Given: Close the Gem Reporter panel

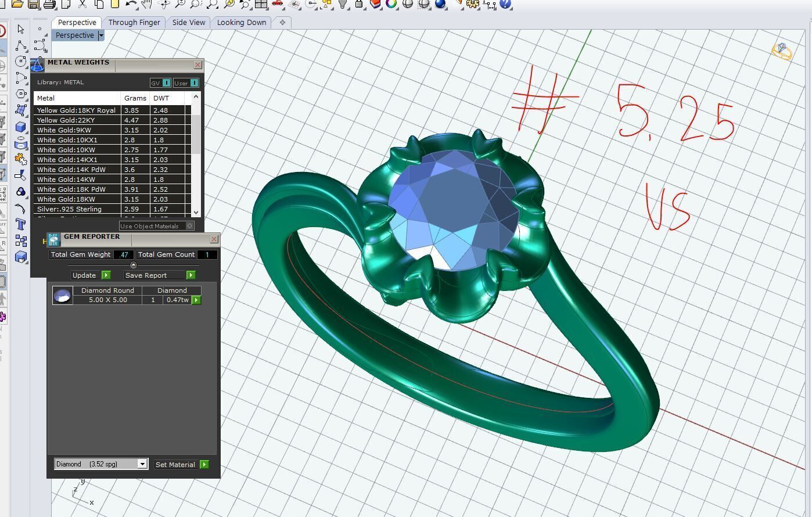Looking at the screenshot, I should click(214, 239).
